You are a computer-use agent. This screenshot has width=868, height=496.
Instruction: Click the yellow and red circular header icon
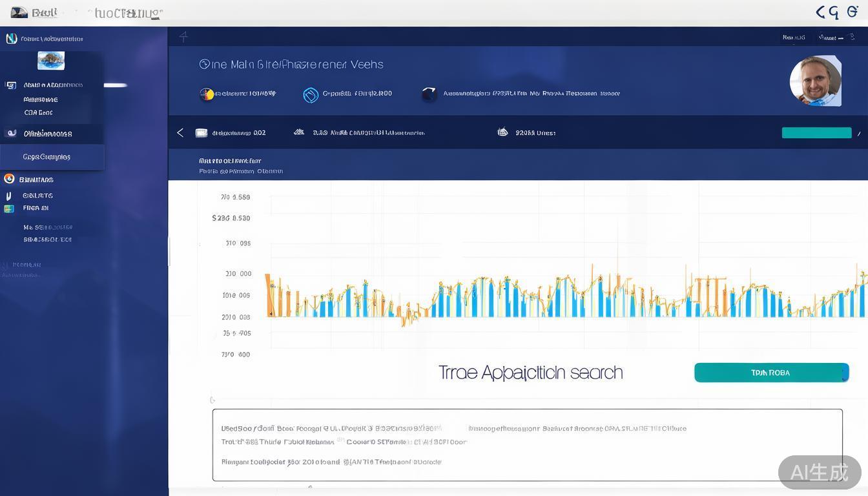(x=207, y=94)
